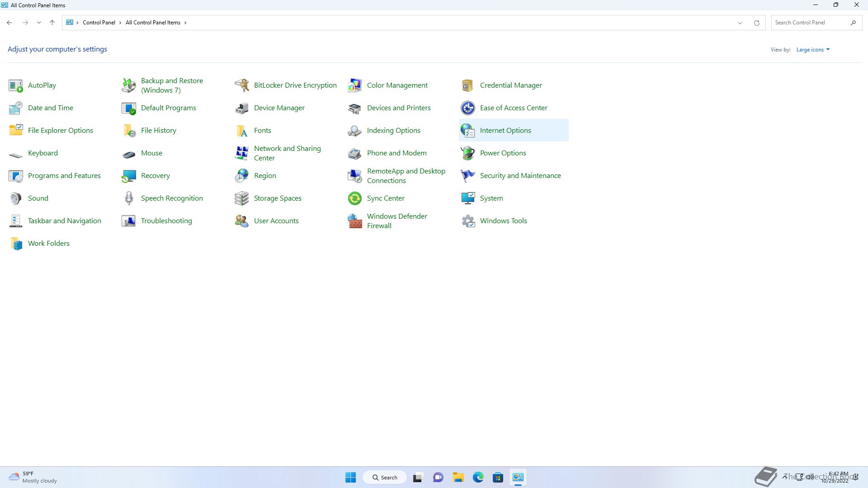868x488 pixels.
Task: Click the Troubleshooting link text
Action: point(166,221)
